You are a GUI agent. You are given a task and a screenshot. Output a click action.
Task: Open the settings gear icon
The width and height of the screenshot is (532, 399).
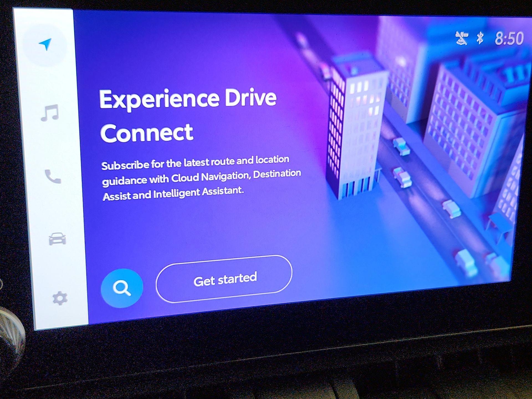[60, 298]
